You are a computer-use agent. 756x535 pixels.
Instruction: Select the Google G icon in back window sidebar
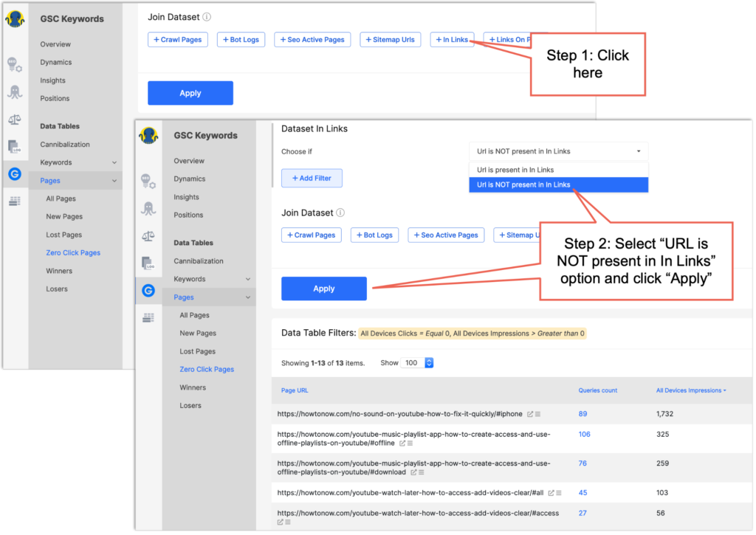point(15,174)
